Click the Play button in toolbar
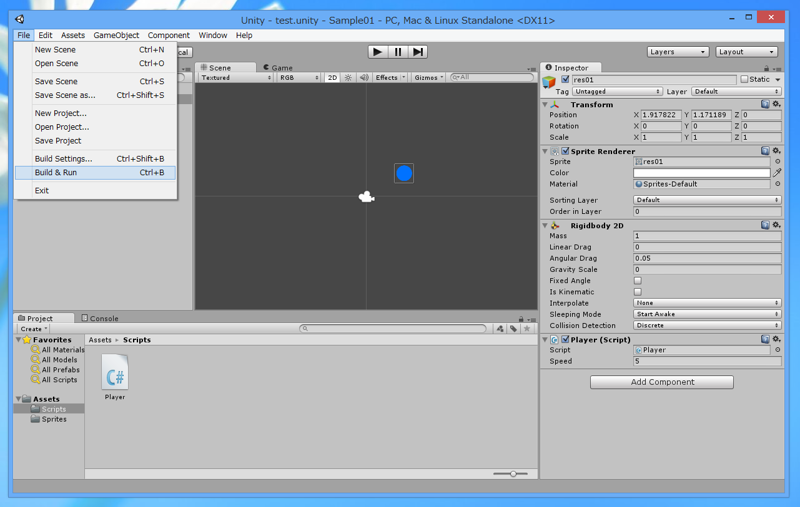 click(x=378, y=52)
